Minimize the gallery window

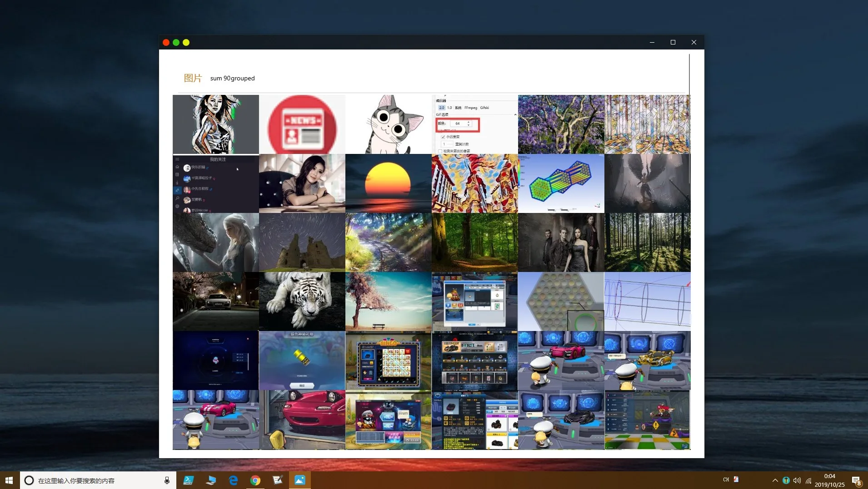[x=652, y=42]
